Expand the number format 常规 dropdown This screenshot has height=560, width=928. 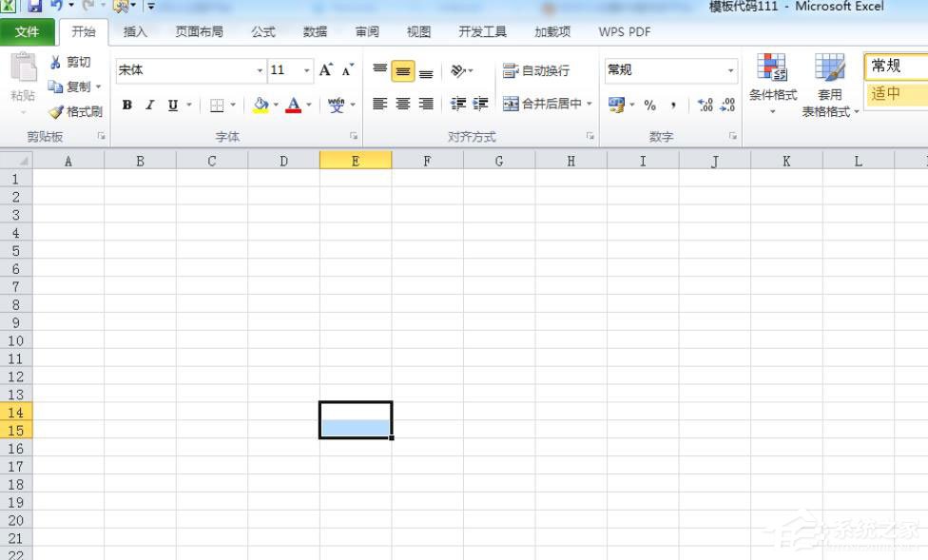pyautogui.click(x=732, y=69)
